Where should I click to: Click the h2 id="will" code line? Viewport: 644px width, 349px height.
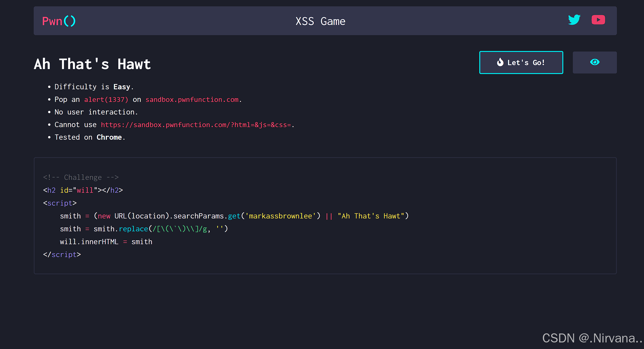pyautogui.click(x=83, y=190)
